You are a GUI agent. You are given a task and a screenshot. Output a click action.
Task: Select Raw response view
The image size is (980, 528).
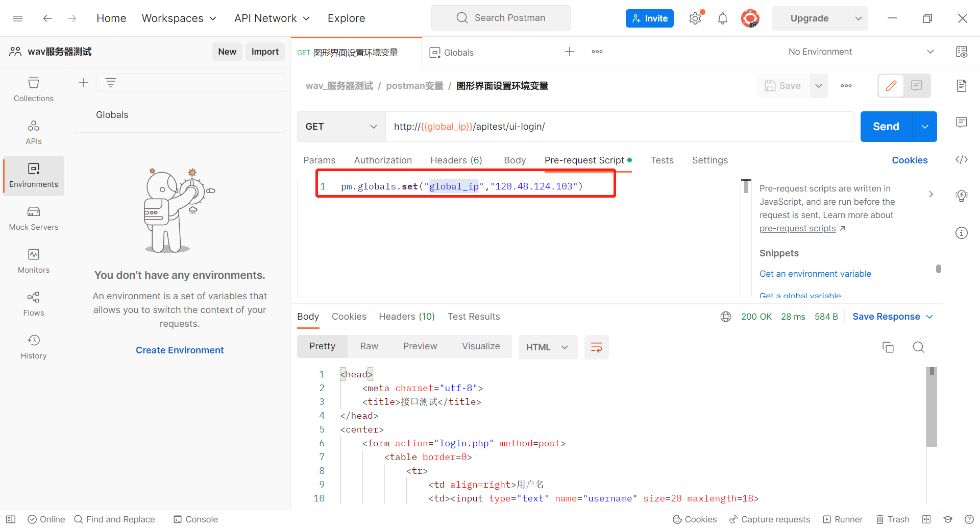tap(369, 346)
